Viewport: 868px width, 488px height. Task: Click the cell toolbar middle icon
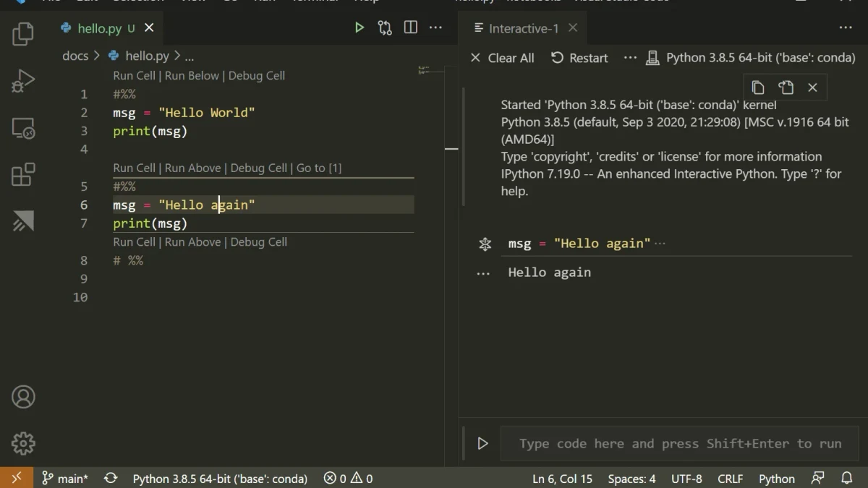[x=786, y=87]
